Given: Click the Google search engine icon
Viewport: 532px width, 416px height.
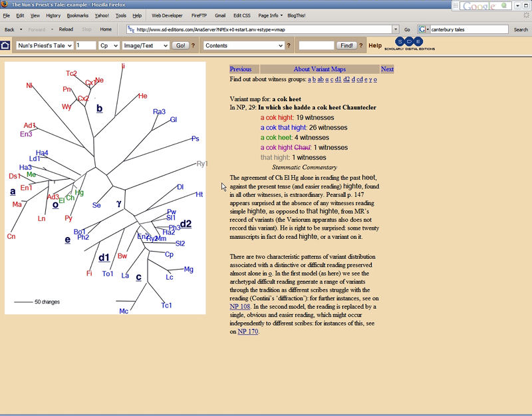Looking at the screenshot, I should pyautogui.click(x=423, y=29).
